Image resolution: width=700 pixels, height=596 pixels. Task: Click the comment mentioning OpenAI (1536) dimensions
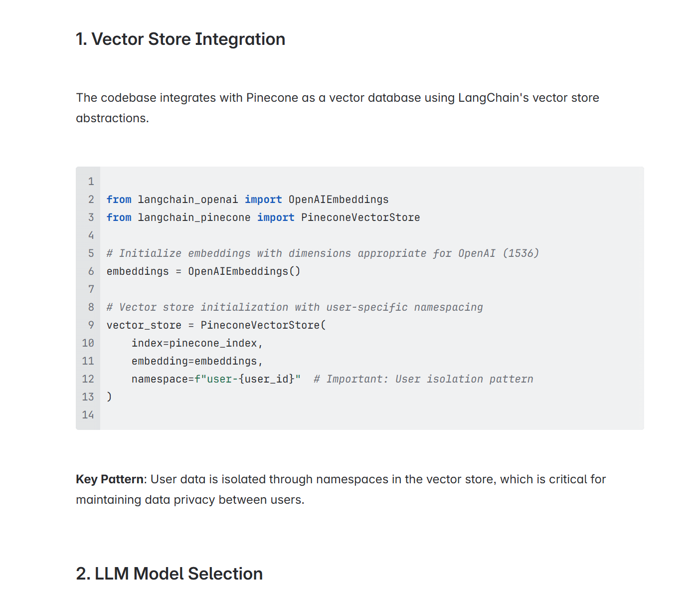click(323, 253)
